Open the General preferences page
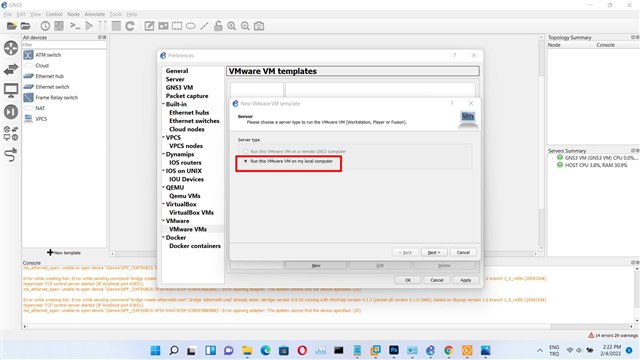640x360 pixels. coord(177,71)
